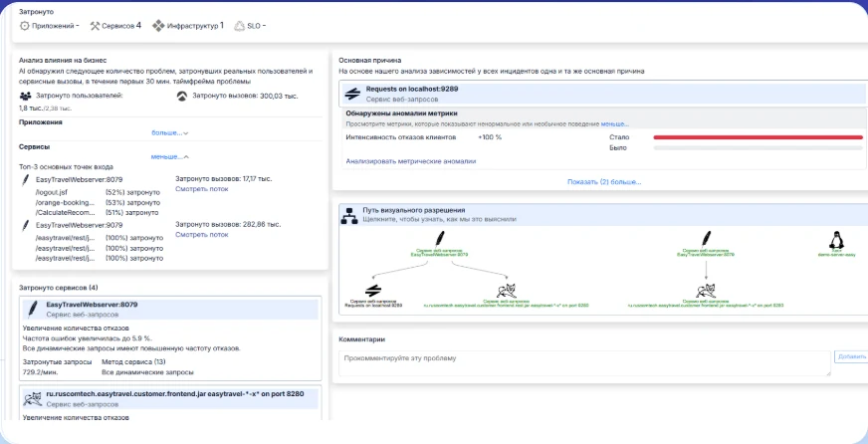Click the (51%) затронуто value
Image resolution: width=868 pixels, height=444 pixels.
(x=131, y=212)
